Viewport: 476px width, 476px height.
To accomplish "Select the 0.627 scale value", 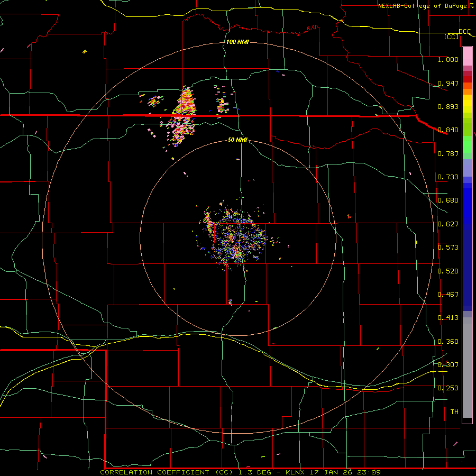I will click(x=448, y=224).
